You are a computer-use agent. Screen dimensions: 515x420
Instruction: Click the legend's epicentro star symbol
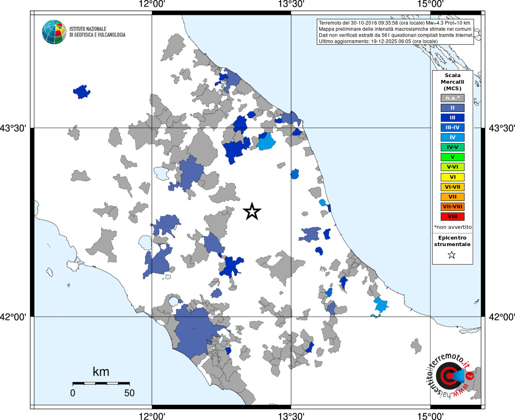pos(452,255)
